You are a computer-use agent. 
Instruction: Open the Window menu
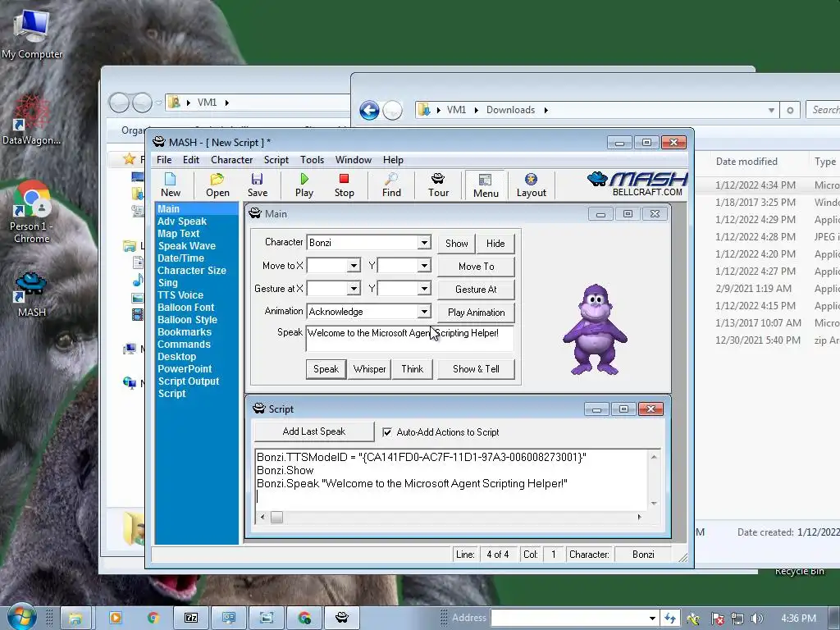(353, 160)
